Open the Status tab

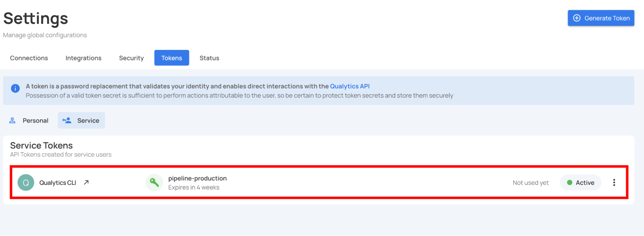209,58
